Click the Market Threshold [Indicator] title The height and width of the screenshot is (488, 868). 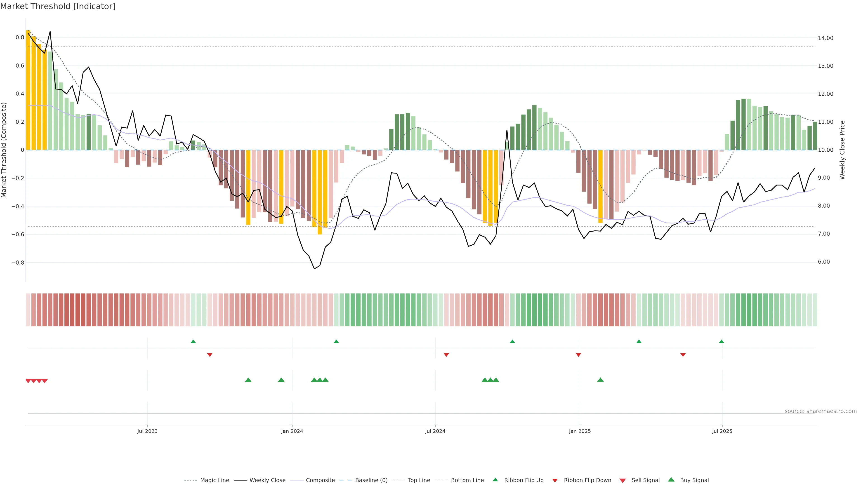[x=58, y=6]
